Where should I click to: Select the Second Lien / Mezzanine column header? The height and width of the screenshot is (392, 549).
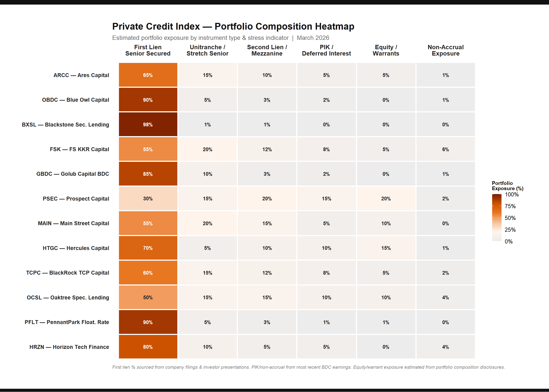pos(267,50)
